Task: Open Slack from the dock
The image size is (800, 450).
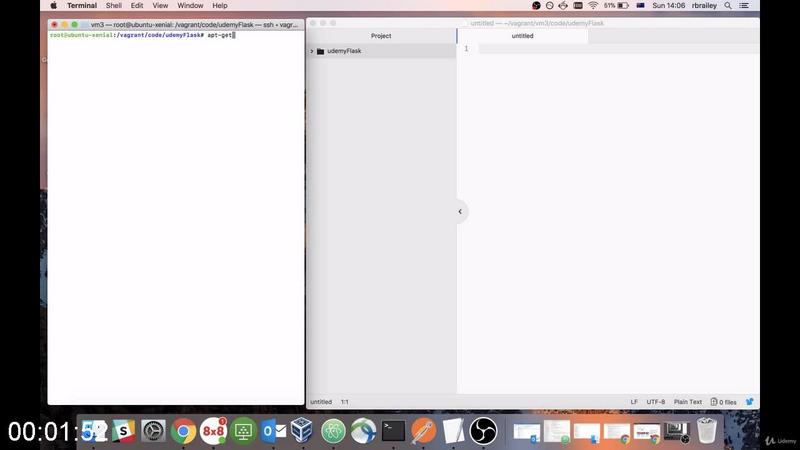Action: click(123, 431)
